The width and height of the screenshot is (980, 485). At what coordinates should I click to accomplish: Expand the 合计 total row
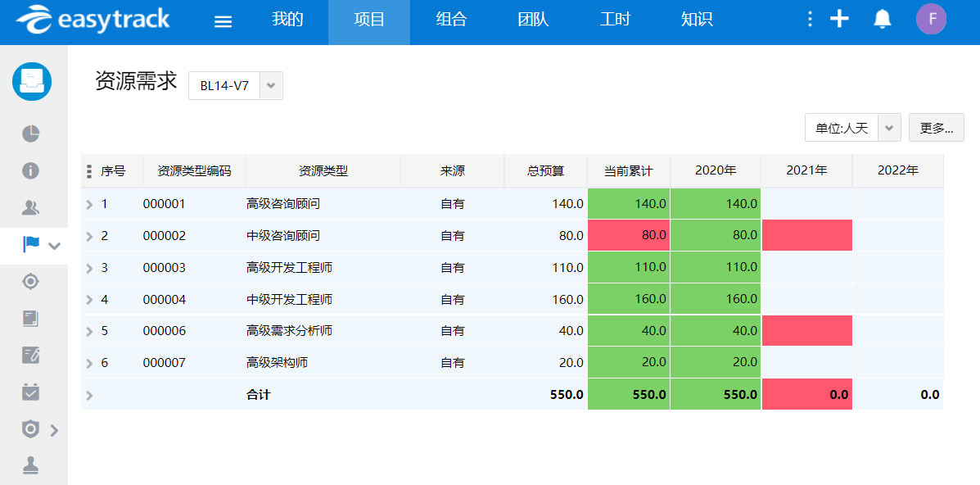[88, 395]
